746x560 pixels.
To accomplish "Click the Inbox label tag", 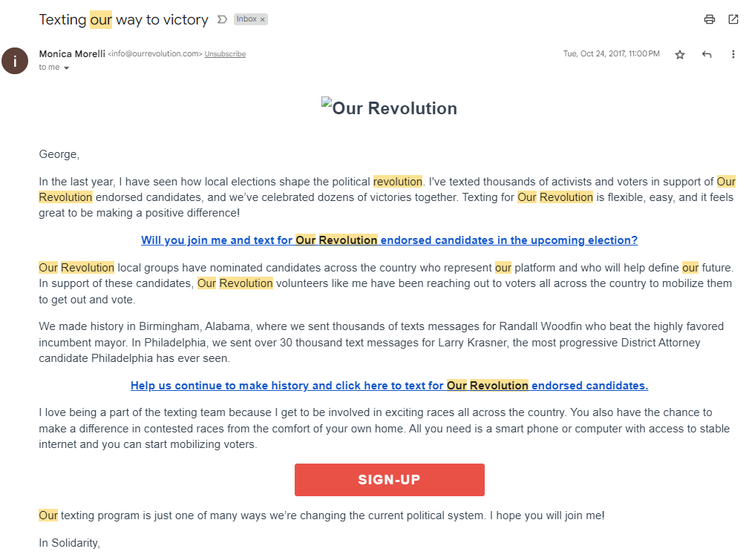I will (x=246, y=19).
